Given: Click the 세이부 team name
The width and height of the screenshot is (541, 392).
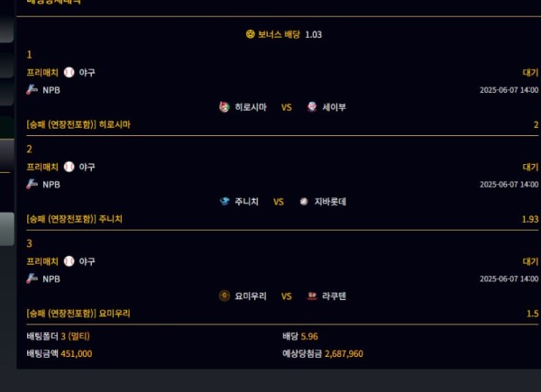Looking at the screenshot, I should pos(334,106).
